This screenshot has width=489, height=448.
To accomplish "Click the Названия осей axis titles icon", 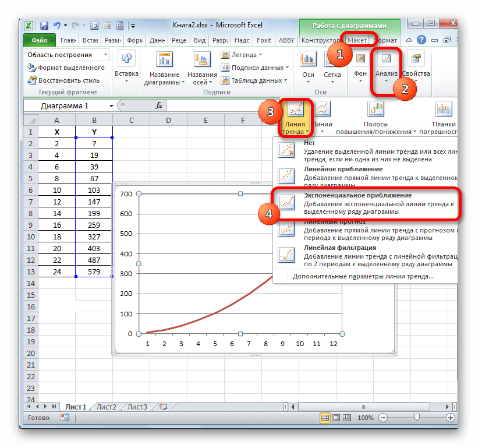I will point(202,59).
